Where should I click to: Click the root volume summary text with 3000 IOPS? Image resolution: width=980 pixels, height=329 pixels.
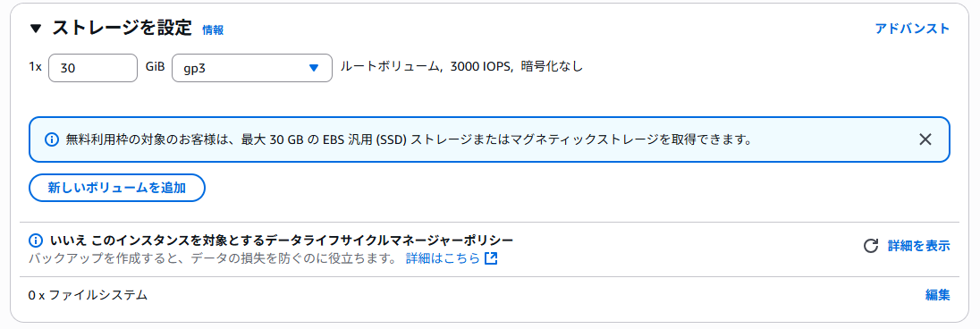coord(461,66)
